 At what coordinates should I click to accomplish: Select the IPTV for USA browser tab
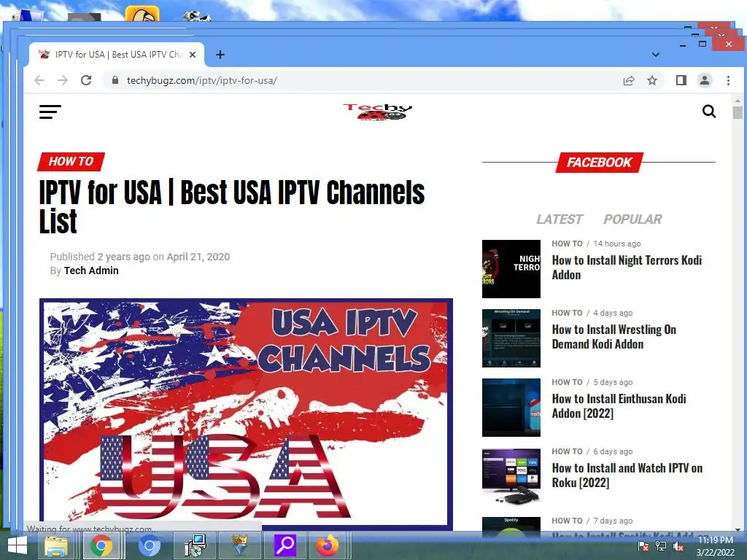[x=117, y=55]
